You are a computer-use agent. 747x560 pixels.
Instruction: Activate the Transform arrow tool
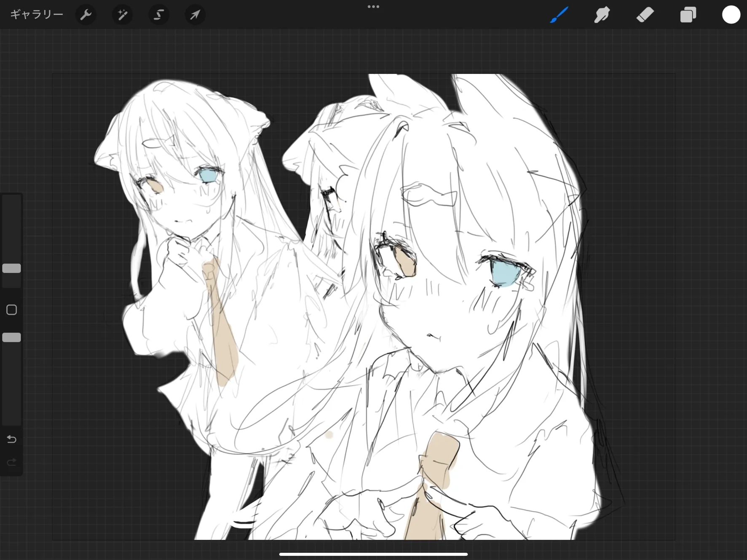[195, 15]
